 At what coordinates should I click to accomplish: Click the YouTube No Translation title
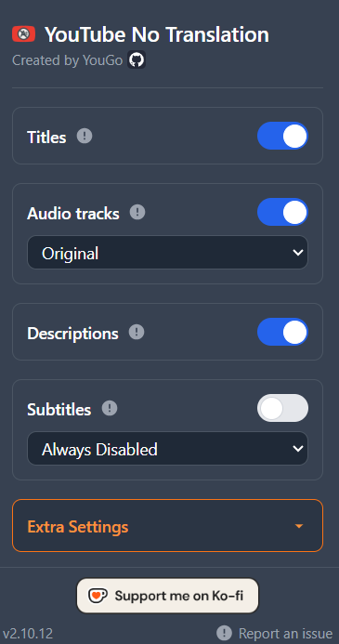(x=157, y=34)
